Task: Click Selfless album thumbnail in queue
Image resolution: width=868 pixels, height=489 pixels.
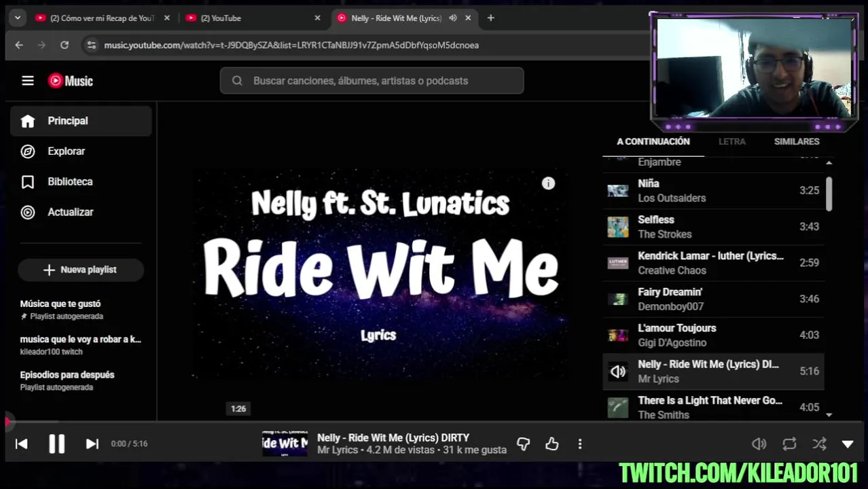Action: point(617,227)
